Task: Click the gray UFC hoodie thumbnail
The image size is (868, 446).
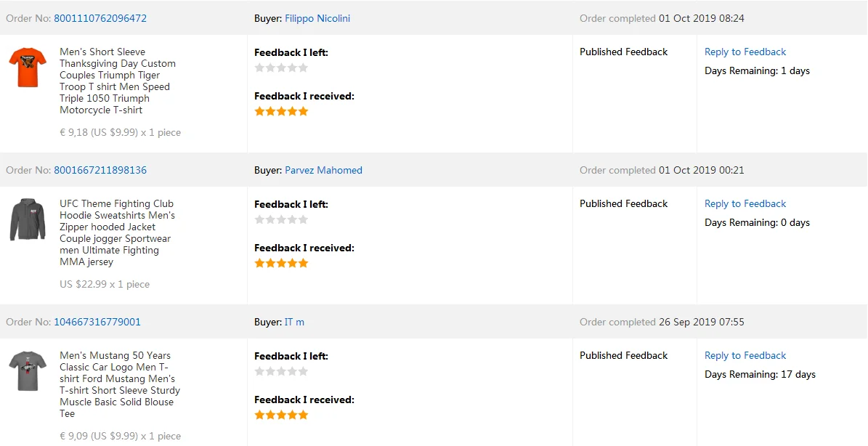Action: (x=28, y=219)
